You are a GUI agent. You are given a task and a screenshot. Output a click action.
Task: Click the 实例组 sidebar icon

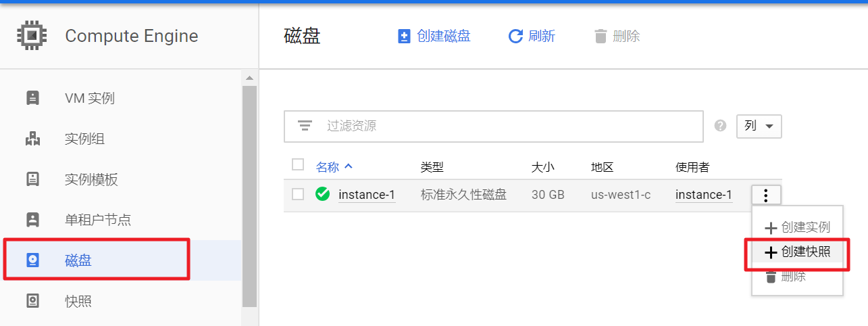point(32,139)
